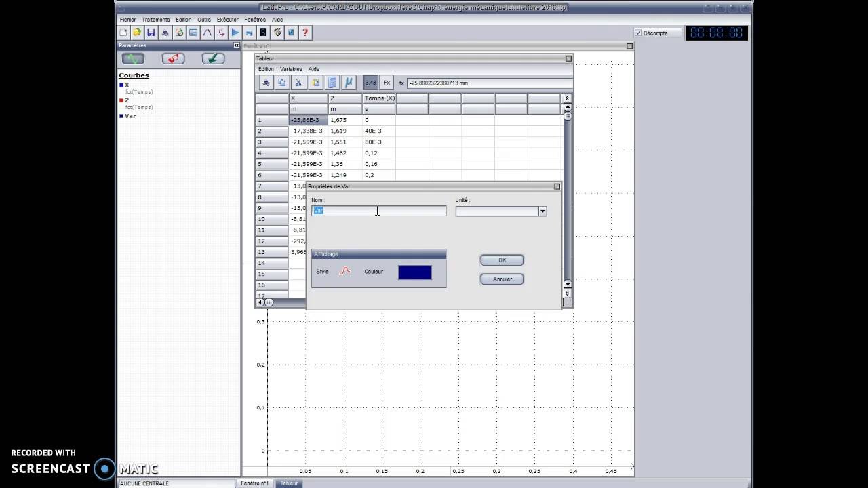The height and width of the screenshot is (488, 868).
Task: Open the Exécuter menu
Action: click(x=228, y=20)
